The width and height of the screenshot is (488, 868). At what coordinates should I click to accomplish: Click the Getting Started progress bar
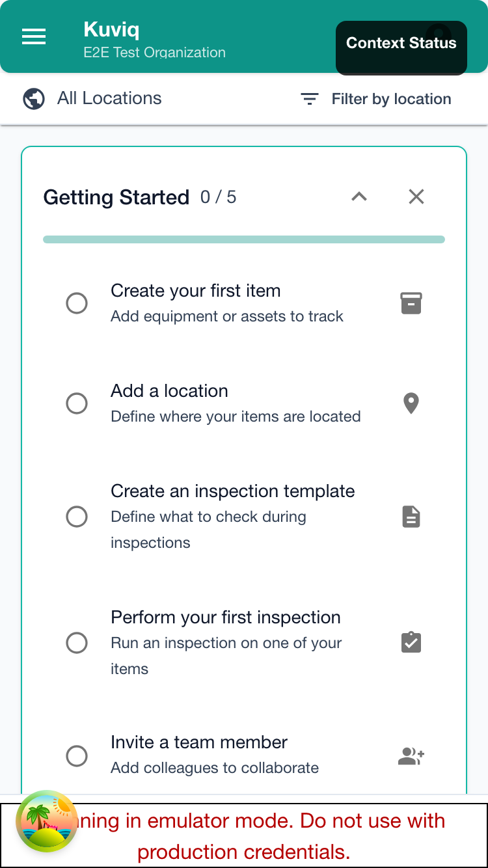tap(243, 239)
